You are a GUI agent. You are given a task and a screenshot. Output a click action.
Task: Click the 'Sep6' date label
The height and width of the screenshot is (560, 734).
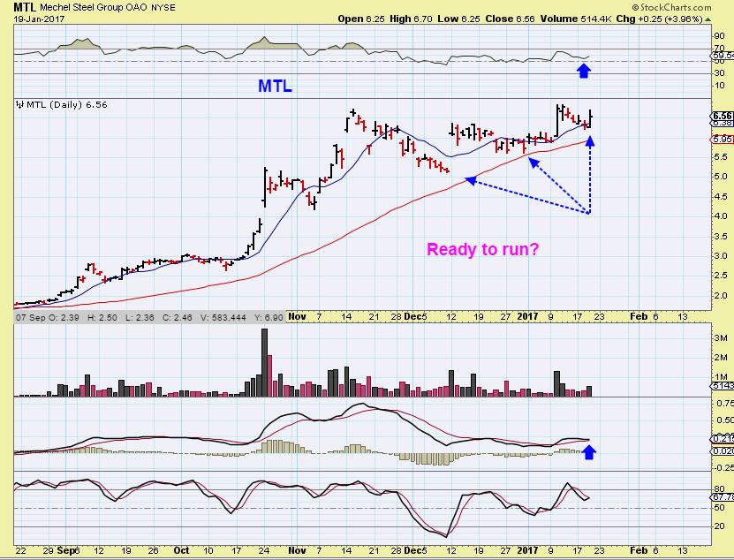pyautogui.click(x=68, y=550)
